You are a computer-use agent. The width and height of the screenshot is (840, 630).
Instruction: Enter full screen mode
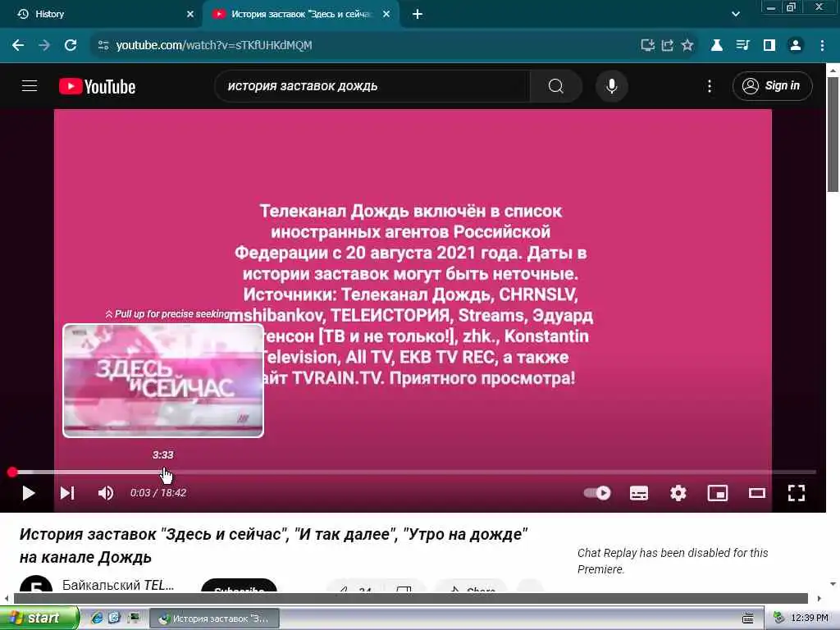(797, 493)
